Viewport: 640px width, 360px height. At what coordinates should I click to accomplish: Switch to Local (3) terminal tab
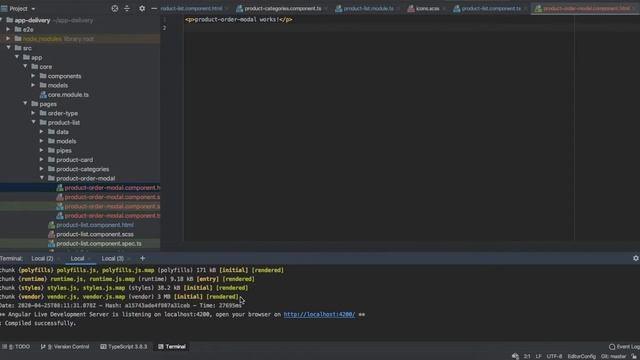pos(113,258)
